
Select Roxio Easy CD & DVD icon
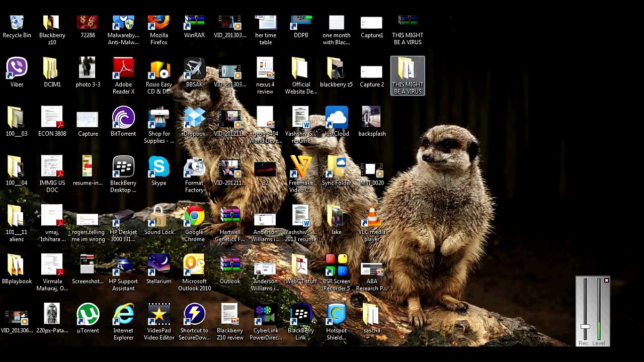(x=159, y=76)
